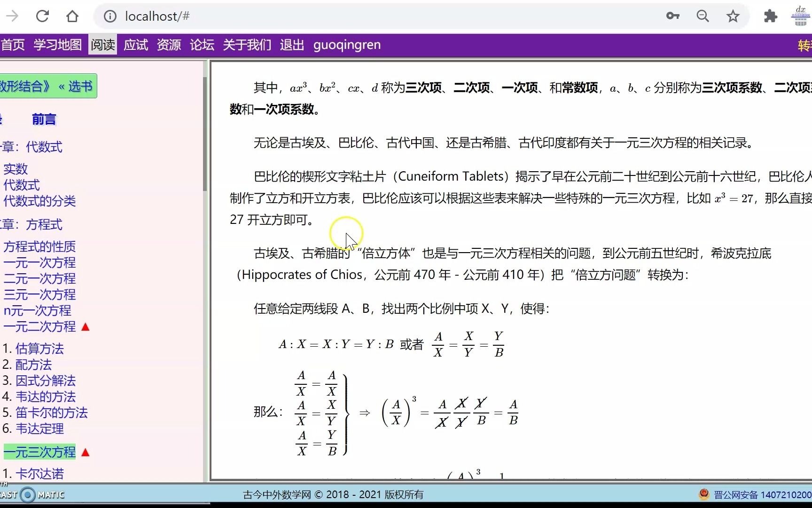Open the 前言 preface link
Screen dimensions: 812x508
point(44,119)
